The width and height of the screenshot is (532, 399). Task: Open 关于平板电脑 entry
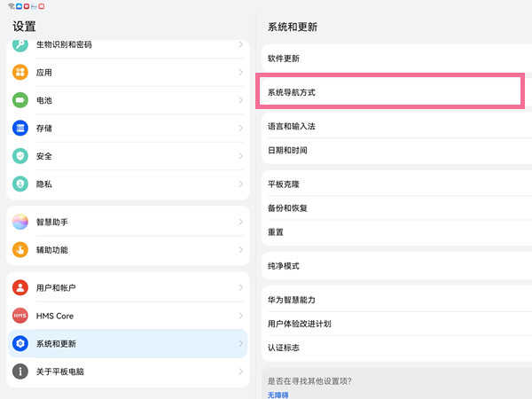click(x=128, y=372)
